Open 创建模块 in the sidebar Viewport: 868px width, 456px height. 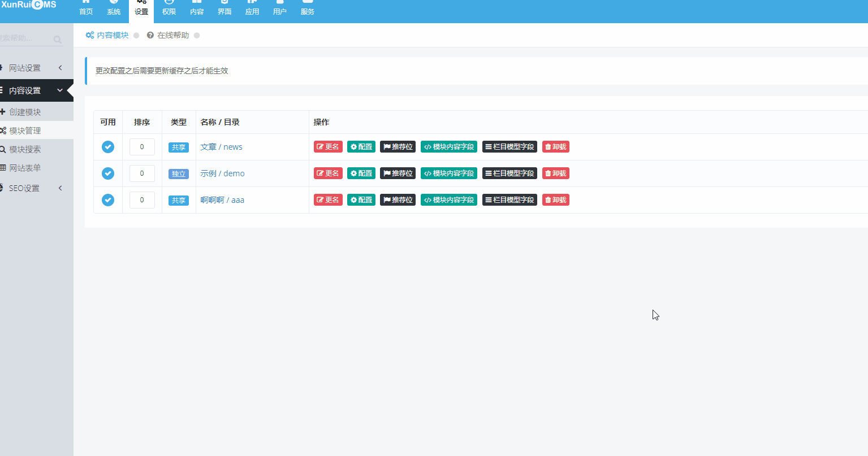coord(37,112)
